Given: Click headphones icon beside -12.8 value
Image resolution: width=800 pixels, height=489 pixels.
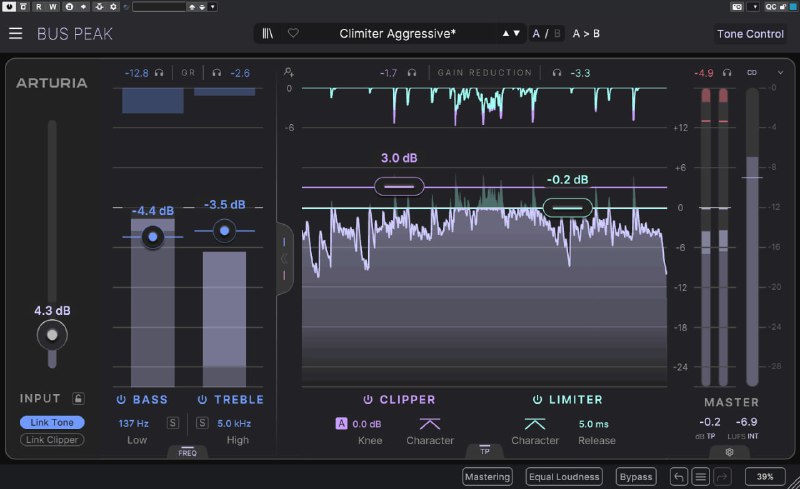Looking at the screenshot, I should 159,73.
